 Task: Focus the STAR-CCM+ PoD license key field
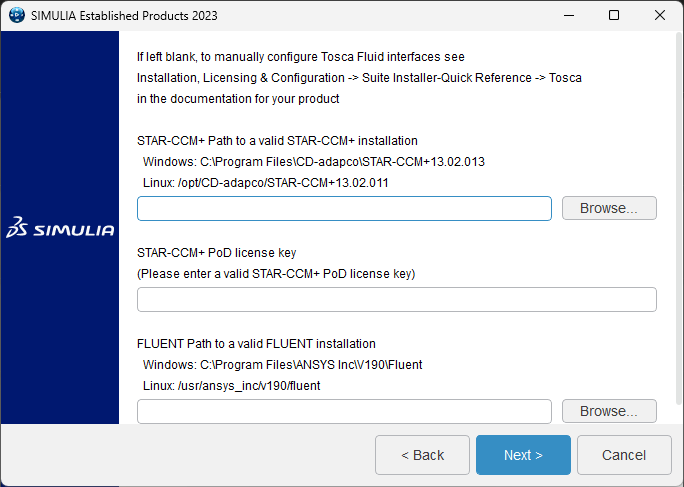coord(397,299)
